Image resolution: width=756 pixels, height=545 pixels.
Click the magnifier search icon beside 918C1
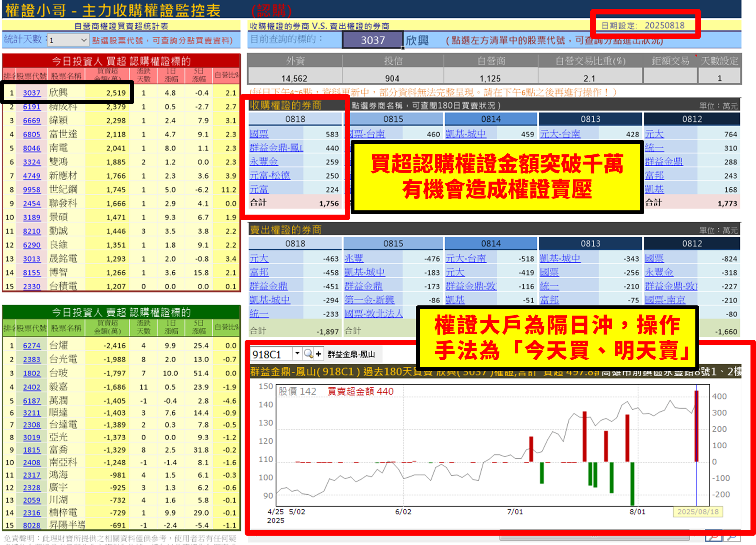coord(308,354)
